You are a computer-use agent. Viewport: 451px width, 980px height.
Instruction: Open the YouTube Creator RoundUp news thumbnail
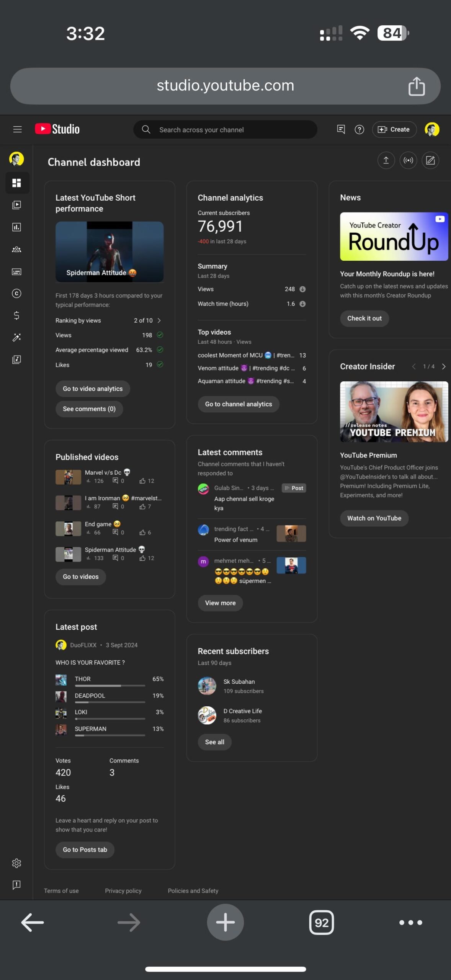394,237
